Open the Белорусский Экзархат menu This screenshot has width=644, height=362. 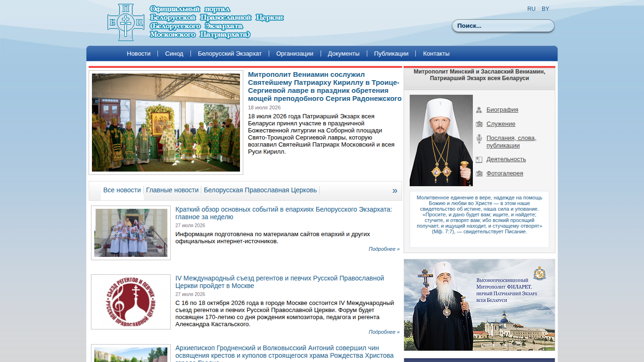230,54
